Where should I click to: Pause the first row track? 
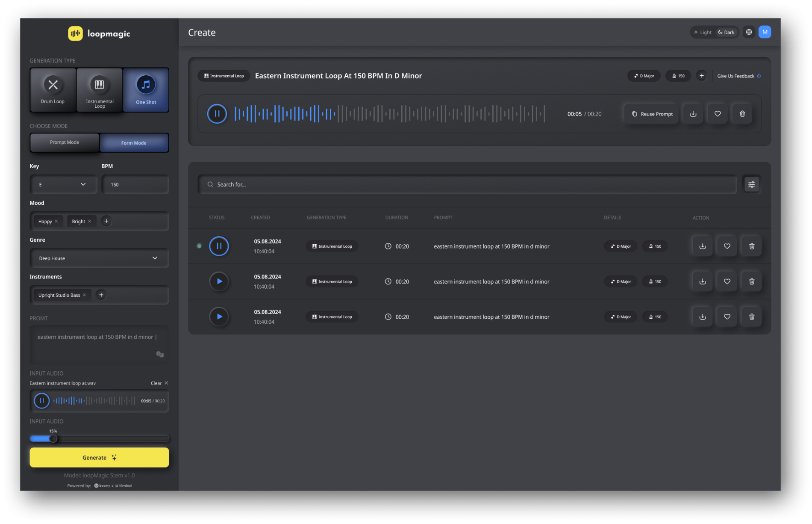219,246
